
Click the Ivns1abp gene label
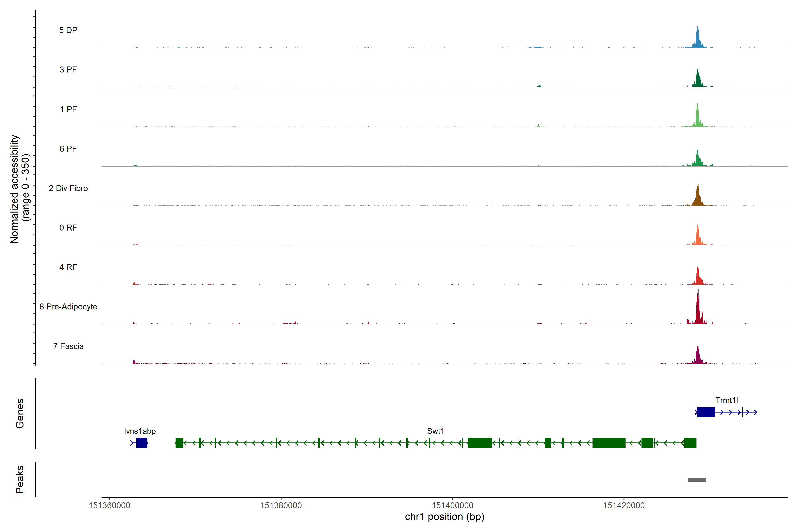140,431
